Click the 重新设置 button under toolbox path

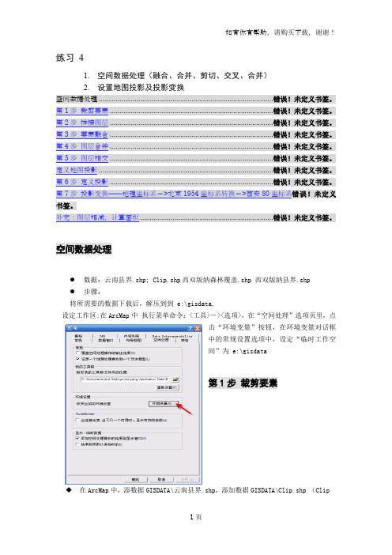pos(168,387)
